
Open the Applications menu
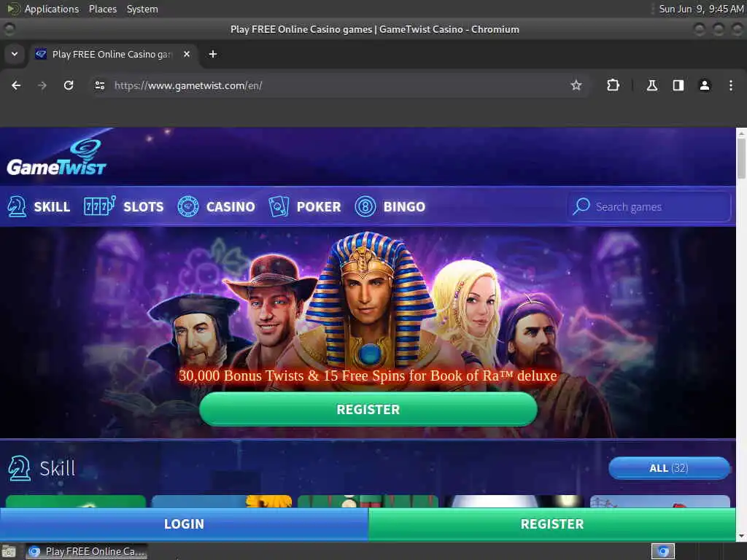click(52, 9)
